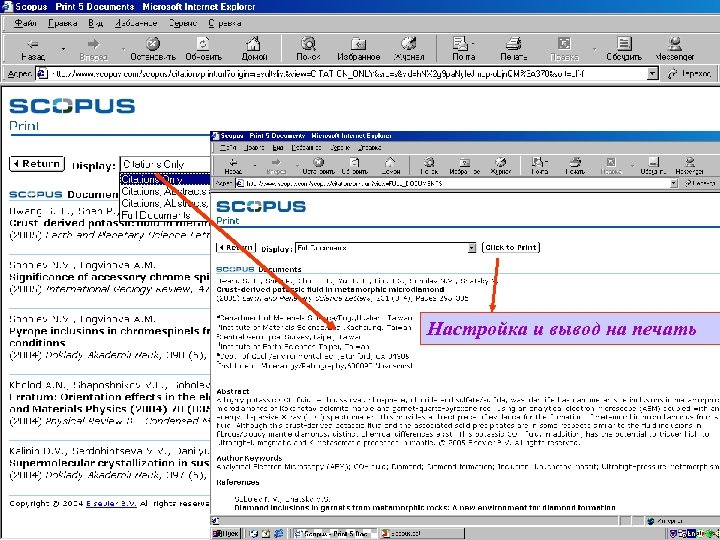Image resolution: width=720 pixels, height=540 pixels.
Task: Click Forward (Вперед) in main IE toolbar
Action: coord(93,49)
